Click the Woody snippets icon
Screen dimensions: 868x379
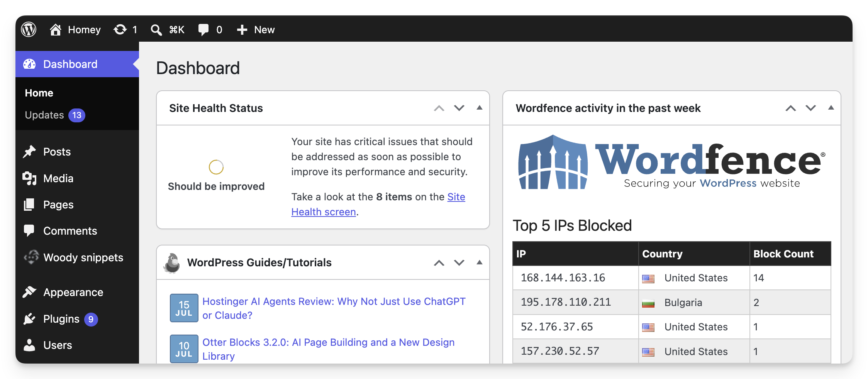[31, 257]
